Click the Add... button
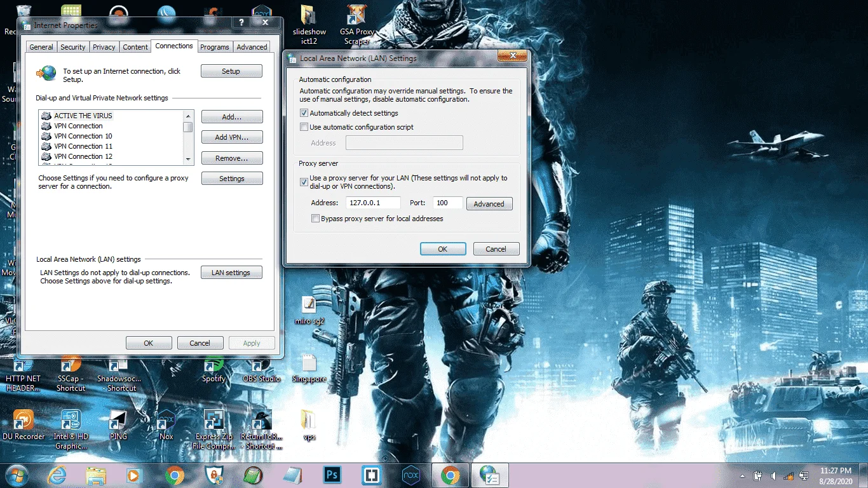868x488 pixels. point(232,117)
